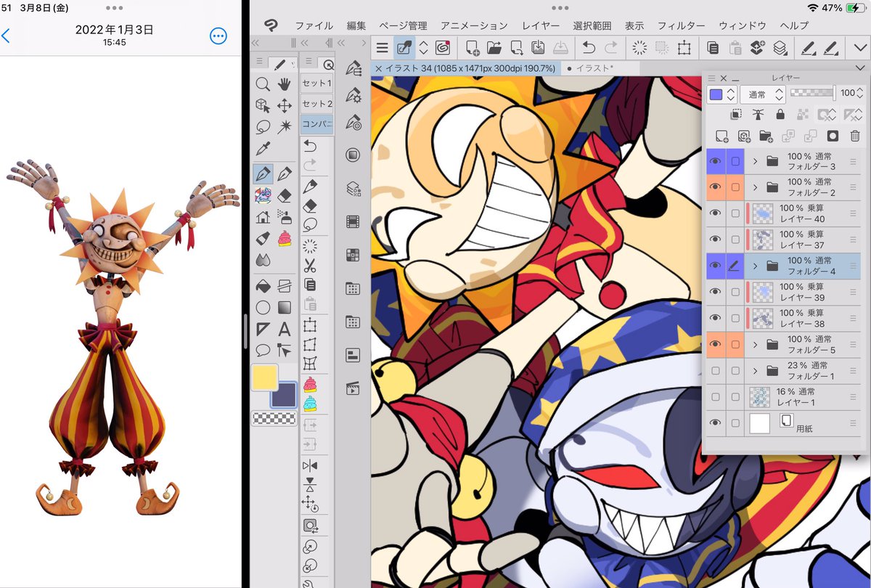Expand フォルダー 5 folder chevron
Viewport: 871px width, 588px height.
coord(755,344)
